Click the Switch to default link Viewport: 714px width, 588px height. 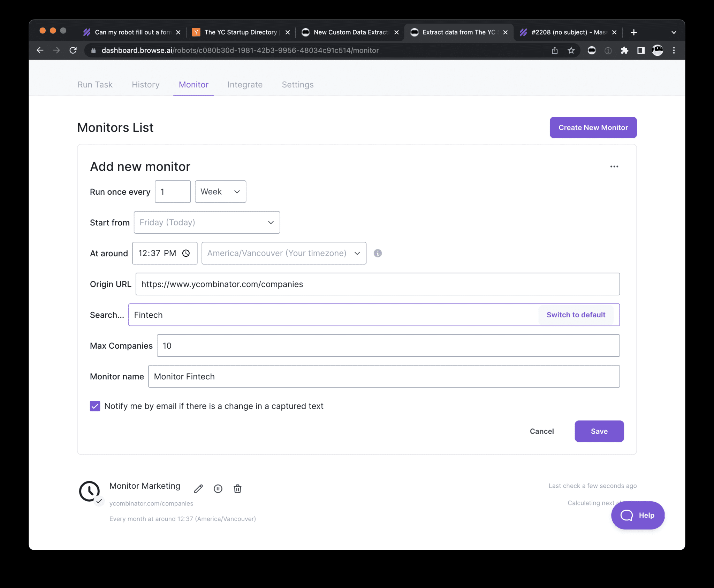[576, 314]
